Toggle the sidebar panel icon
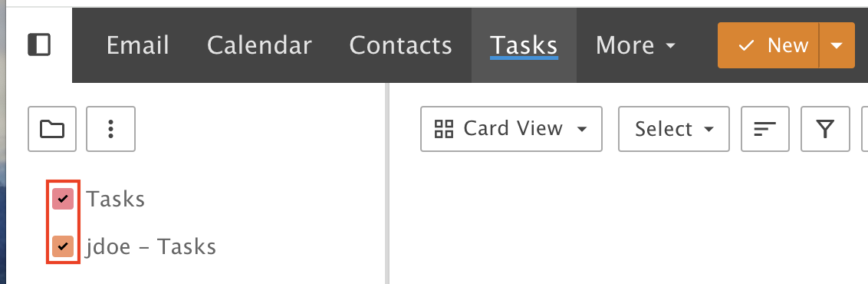This screenshot has height=284, width=868. [x=39, y=45]
